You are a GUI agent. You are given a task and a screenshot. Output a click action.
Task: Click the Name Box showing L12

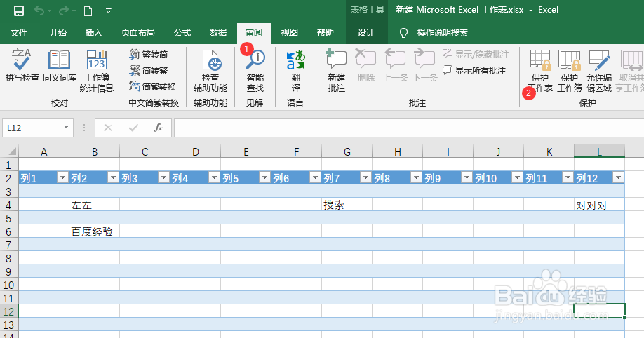pos(32,128)
